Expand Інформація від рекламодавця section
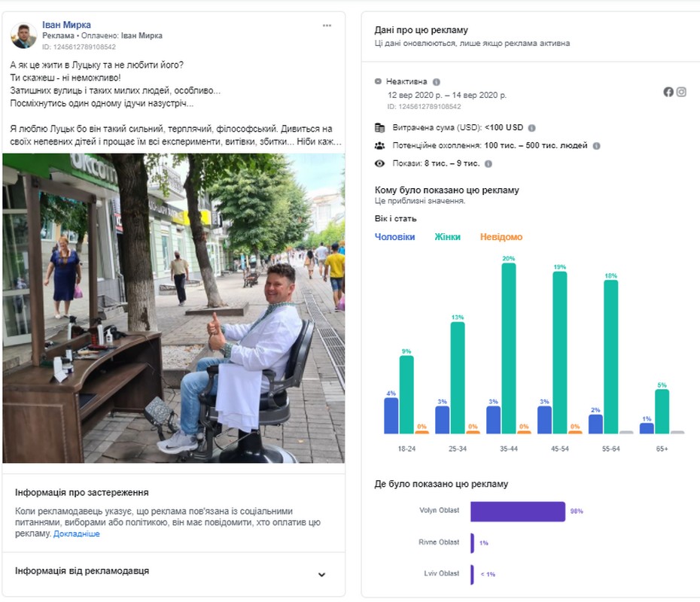This screenshot has height=602, width=700. [321, 575]
